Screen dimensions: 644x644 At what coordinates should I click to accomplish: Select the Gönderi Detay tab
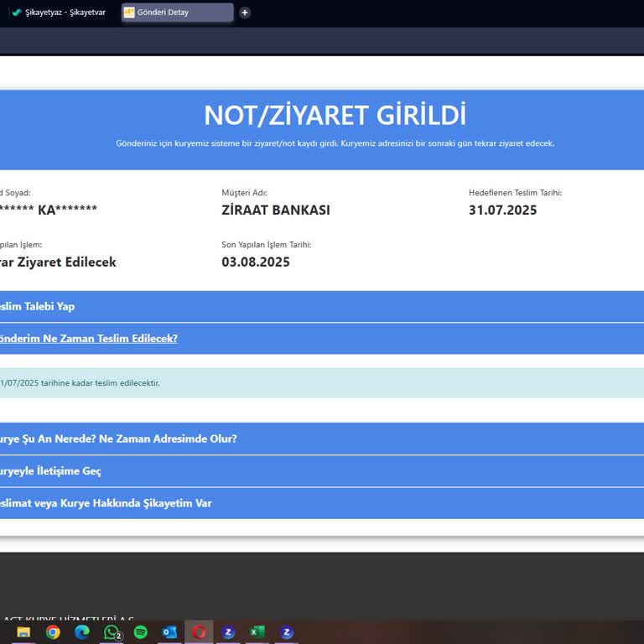pyautogui.click(x=178, y=13)
